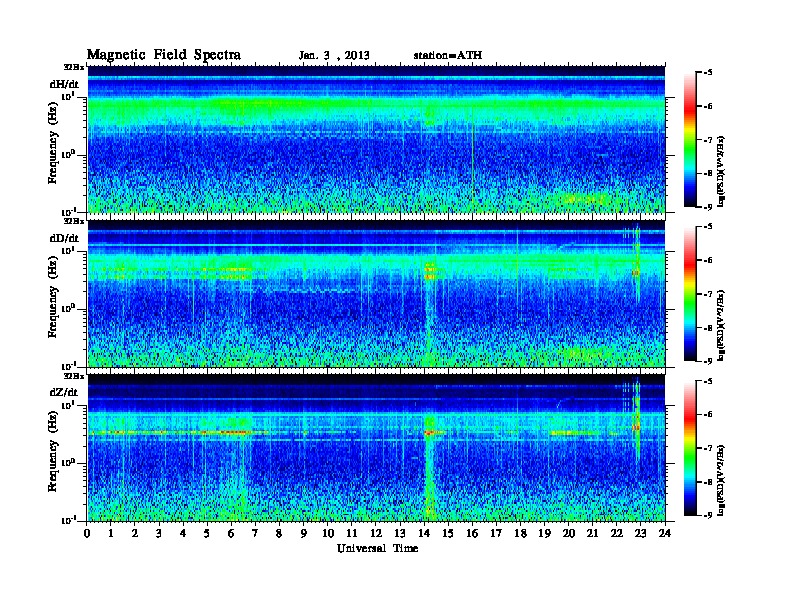Click the "-7" tick on dD/dt color bar
The width and height of the screenshot is (792, 612).
tap(708, 294)
